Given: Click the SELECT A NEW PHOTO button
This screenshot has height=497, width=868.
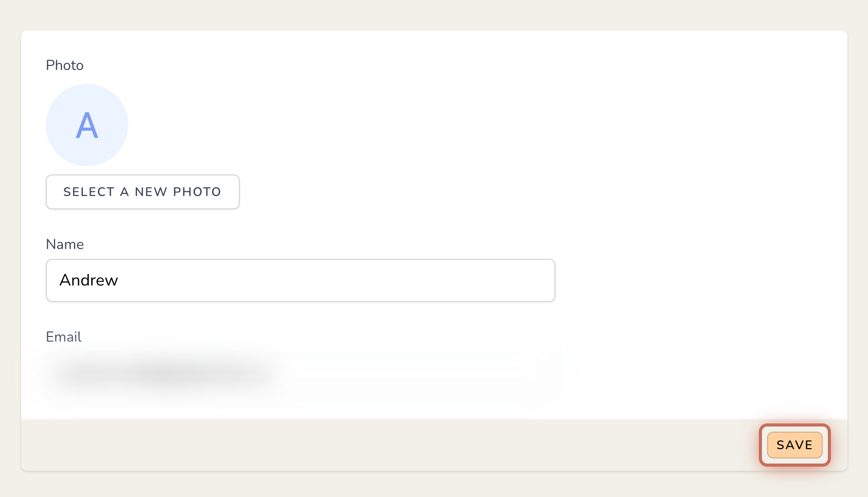Looking at the screenshot, I should click(143, 192).
